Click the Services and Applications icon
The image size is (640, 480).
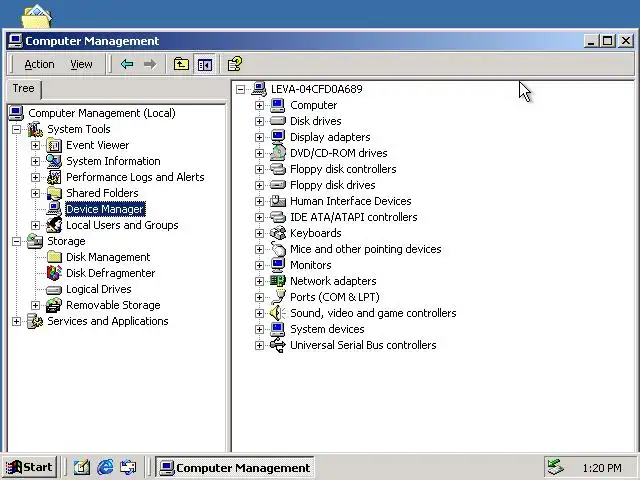(x=35, y=321)
